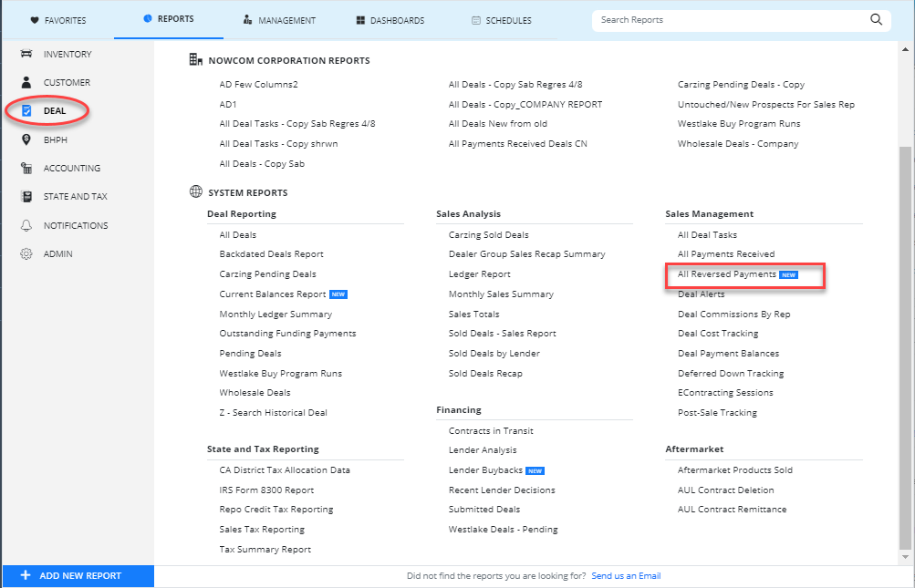Open the Tax Summary Report
915x588 pixels.
(x=265, y=550)
